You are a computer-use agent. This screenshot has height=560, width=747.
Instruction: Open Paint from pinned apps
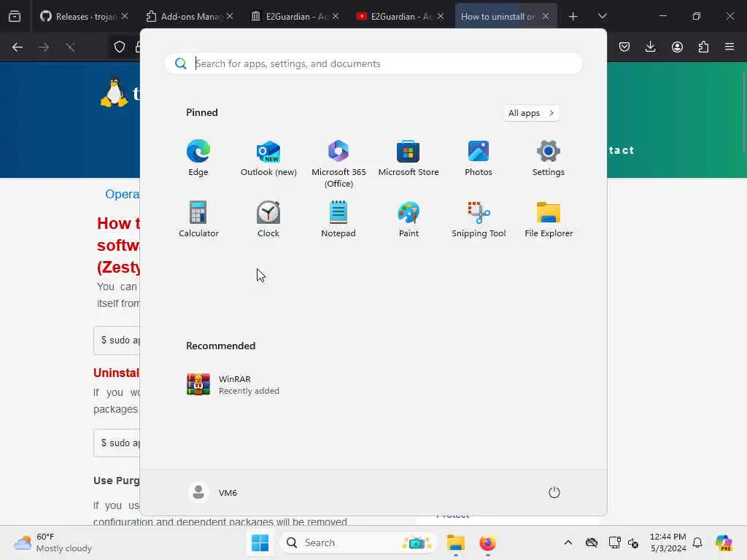[x=409, y=219]
